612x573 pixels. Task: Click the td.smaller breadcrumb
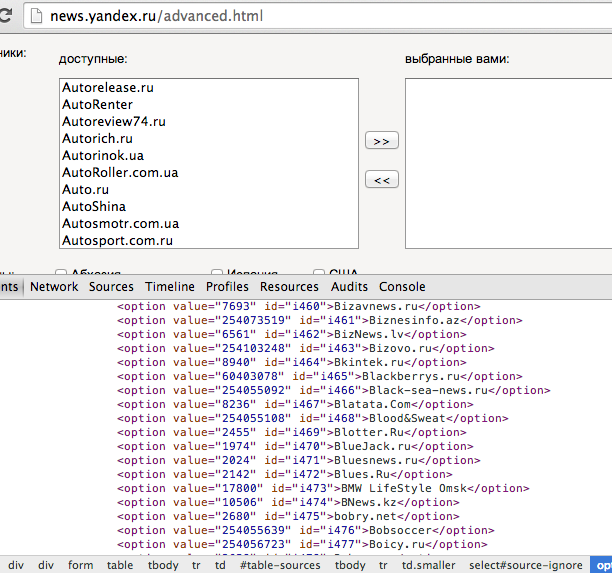(x=429, y=566)
